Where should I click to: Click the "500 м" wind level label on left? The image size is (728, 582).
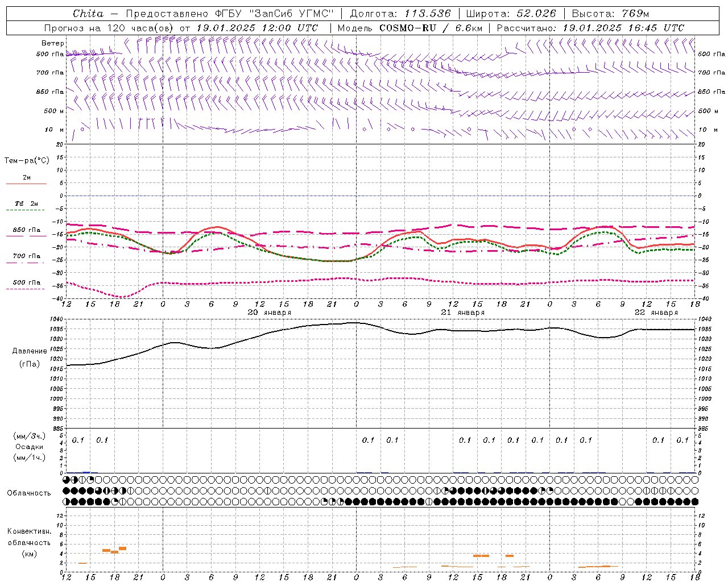[54, 111]
